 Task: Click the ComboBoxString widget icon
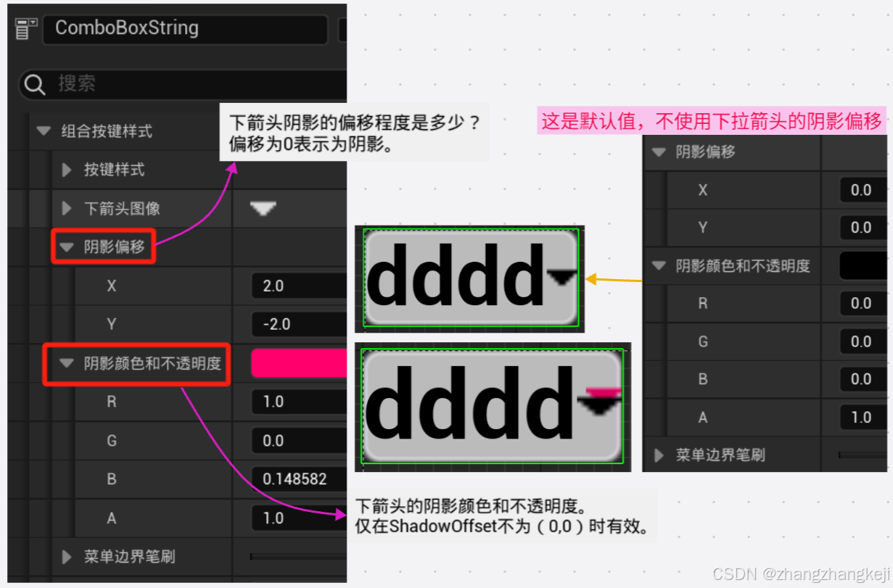[x=25, y=27]
